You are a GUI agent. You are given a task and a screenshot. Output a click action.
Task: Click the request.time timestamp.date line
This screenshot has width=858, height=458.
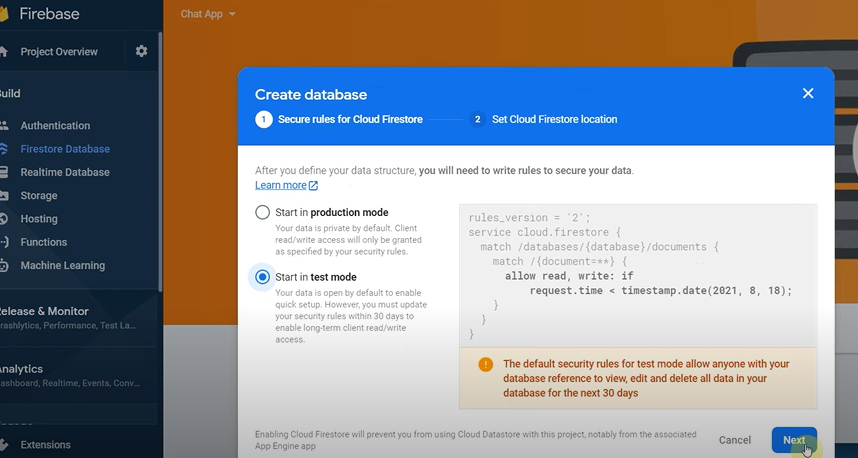tap(660, 291)
